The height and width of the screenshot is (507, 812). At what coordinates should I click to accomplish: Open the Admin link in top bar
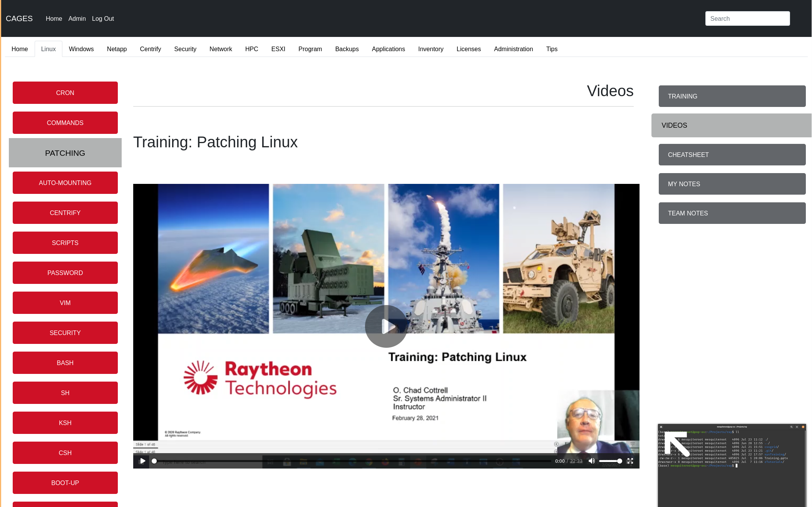click(77, 18)
